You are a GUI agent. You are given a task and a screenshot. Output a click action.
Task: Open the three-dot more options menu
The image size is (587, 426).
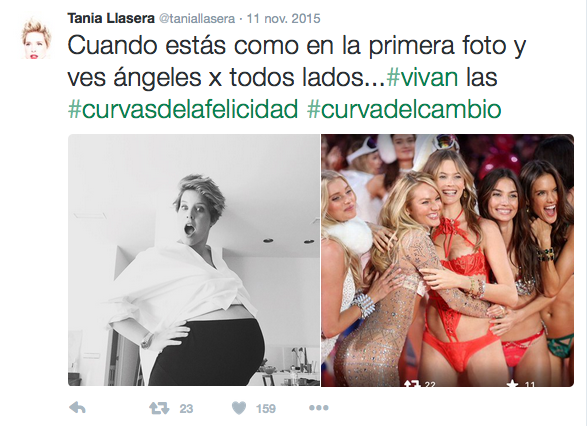tap(319, 408)
